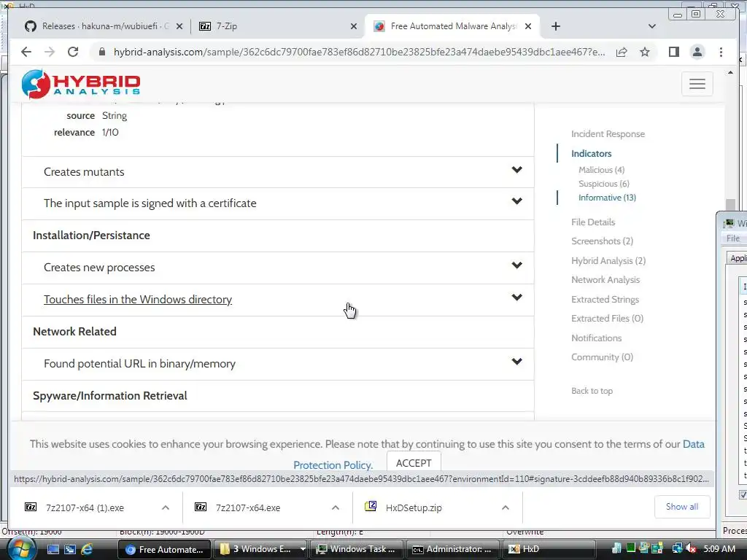
Task: Click the muted volume tray icon
Action: coord(691,548)
